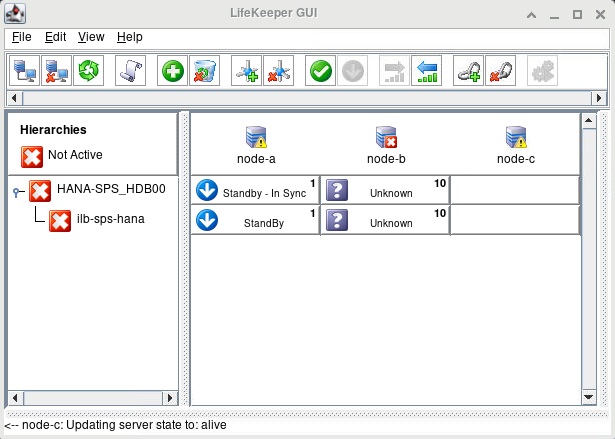Click the Create Comm Path icon
The width and height of the screenshot is (615, 439).
246,71
